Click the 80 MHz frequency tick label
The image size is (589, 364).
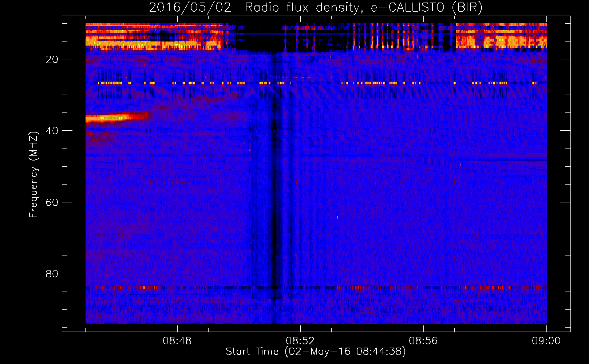[52, 274]
